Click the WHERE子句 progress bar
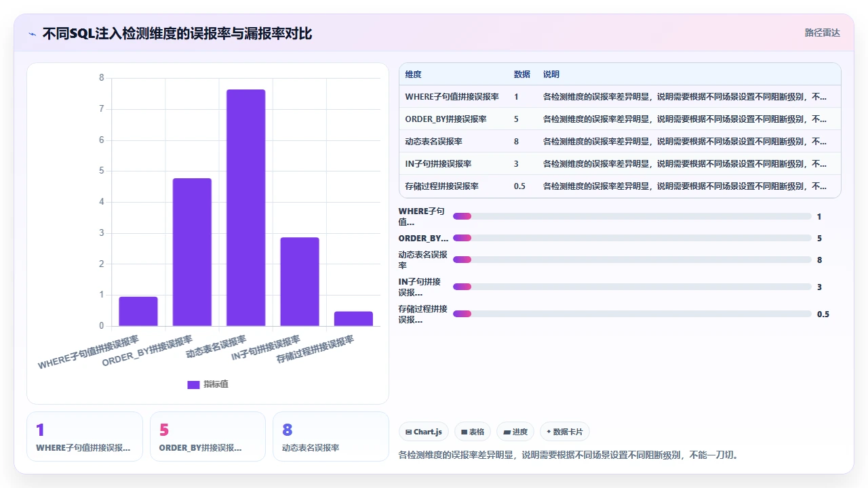 coord(632,216)
